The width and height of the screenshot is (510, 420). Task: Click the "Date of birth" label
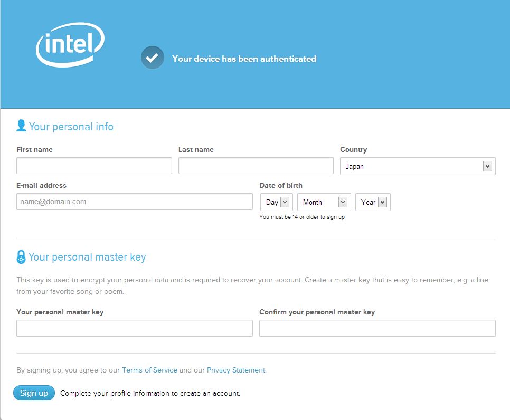pos(281,185)
